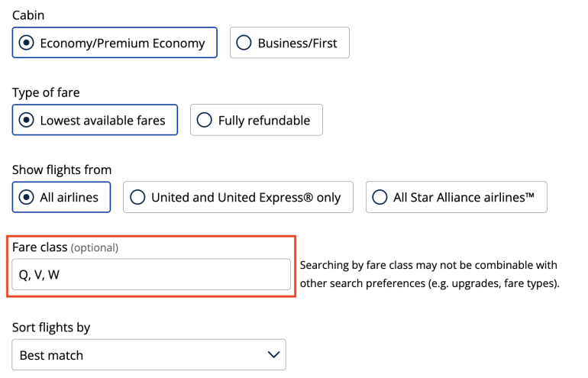Click the Show flights from heading
This screenshot has height=378, width=588.
[x=62, y=170]
